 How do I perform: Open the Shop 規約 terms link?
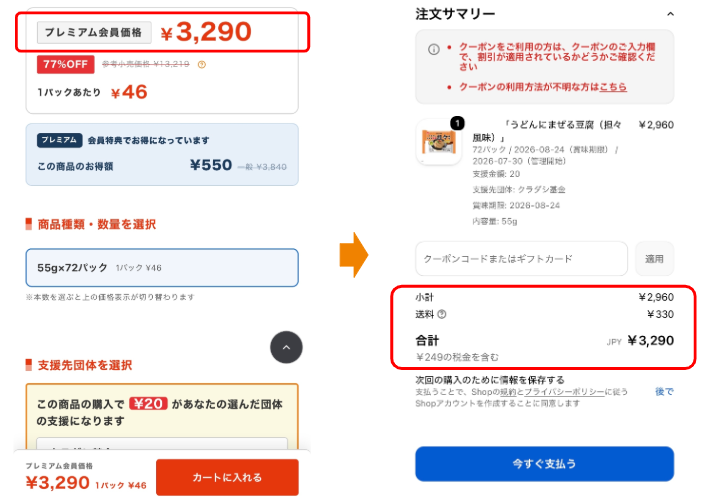click(x=507, y=392)
